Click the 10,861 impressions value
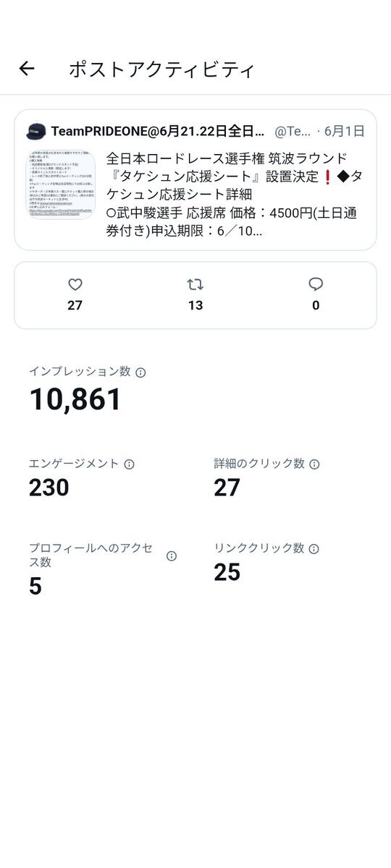391x868 pixels. 75,400
